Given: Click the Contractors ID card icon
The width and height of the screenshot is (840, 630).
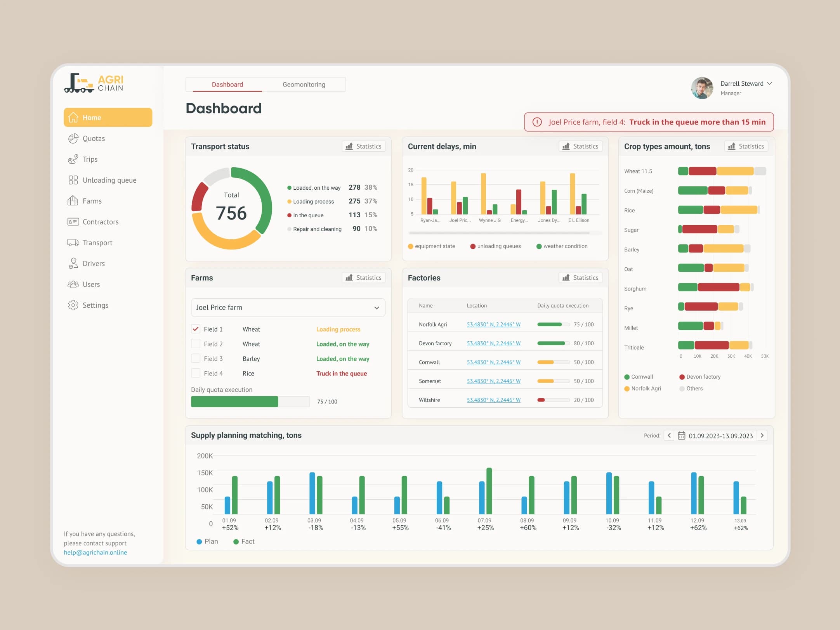Looking at the screenshot, I should point(73,222).
